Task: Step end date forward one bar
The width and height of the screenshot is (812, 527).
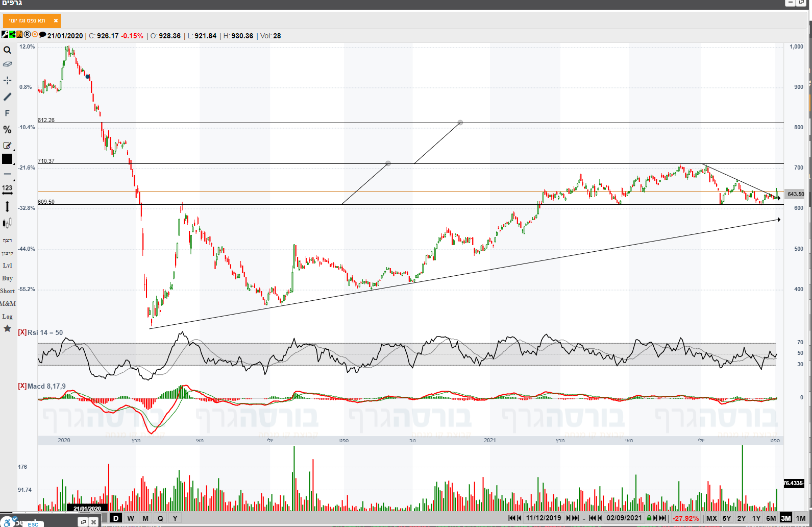Action: tap(655, 518)
